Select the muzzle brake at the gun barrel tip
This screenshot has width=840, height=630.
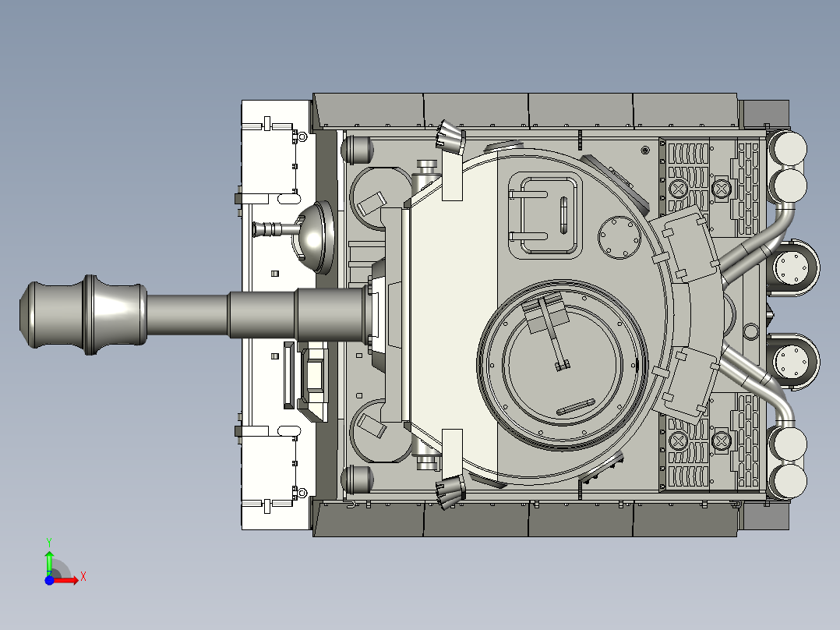click(83, 315)
